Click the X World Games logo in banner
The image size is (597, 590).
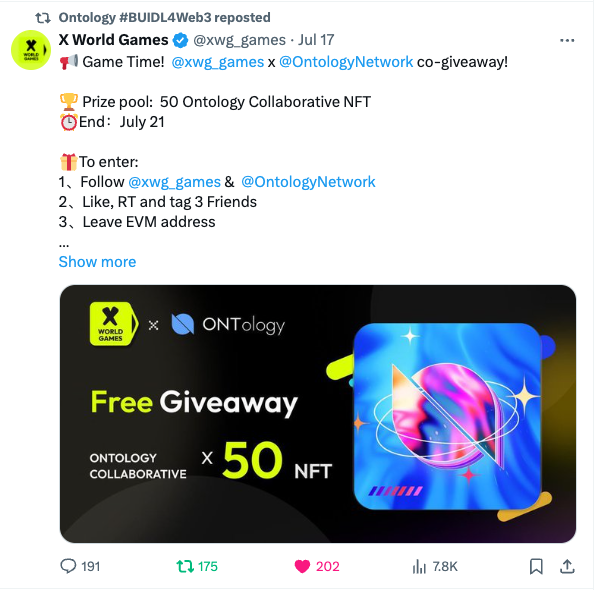click(x=113, y=324)
